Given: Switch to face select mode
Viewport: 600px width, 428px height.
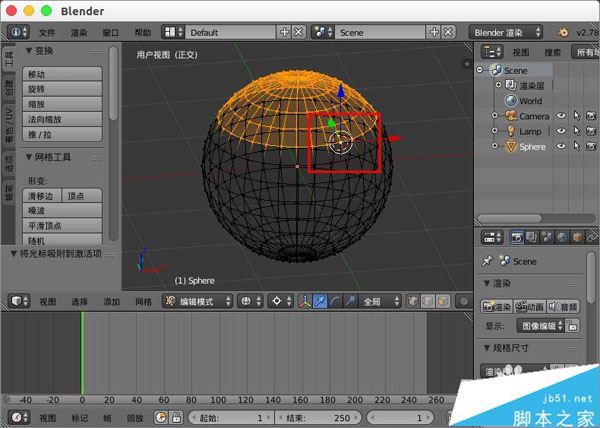Looking at the screenshot, I should click(x=443, y=301).
